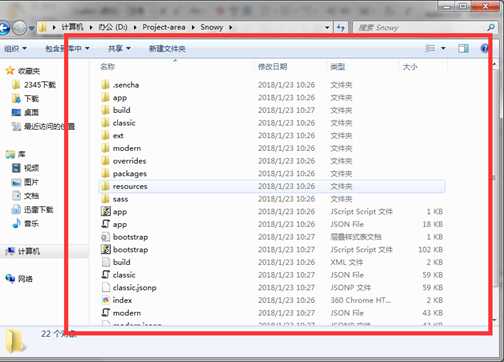Open 图片 library
The width and height of the screenshot is (504, 362).
coord(32,182)
